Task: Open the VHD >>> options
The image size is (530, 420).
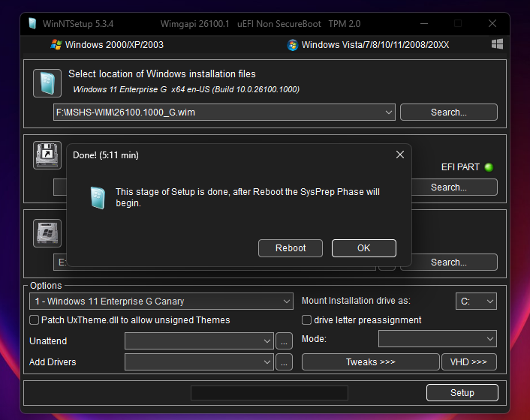Action: click(469, 362)
